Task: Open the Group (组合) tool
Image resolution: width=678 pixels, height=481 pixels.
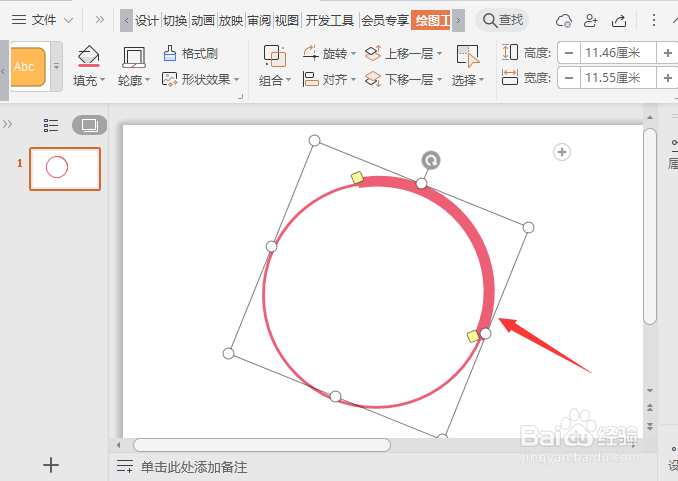Action: pos(275,57)
